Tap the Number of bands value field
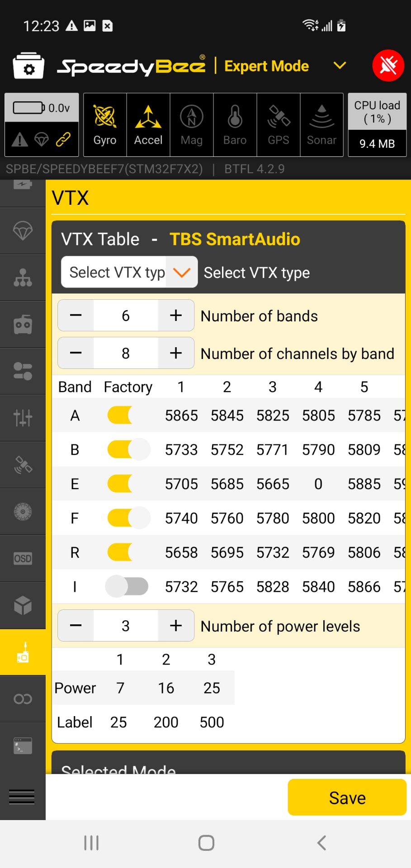 point(126,316)
